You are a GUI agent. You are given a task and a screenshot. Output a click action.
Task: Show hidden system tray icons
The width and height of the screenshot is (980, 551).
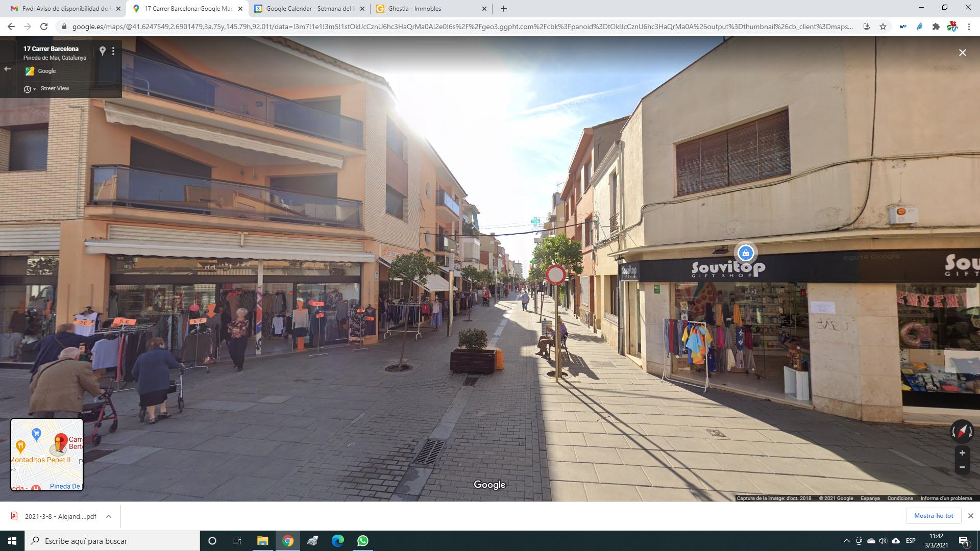846,541
